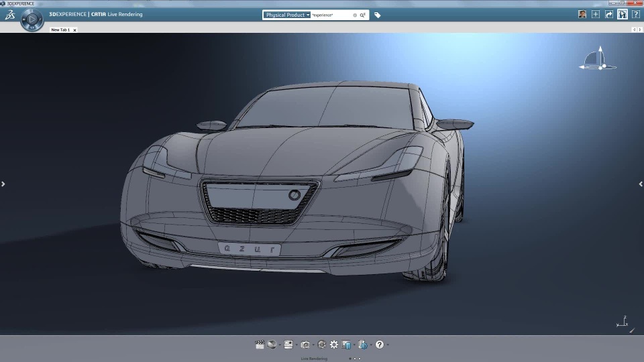Image resolution: width=644 pixels, height=362 pixels.
Task: Click the tag icon beside the search box
Action: pos(378,15)
